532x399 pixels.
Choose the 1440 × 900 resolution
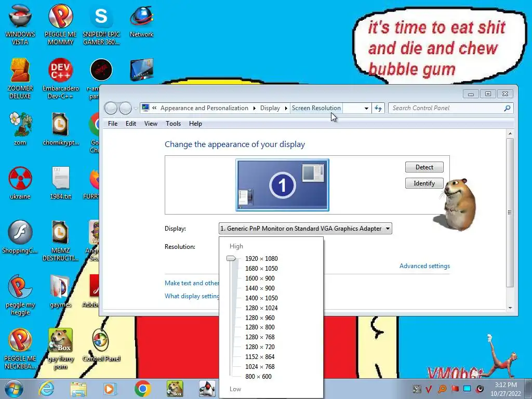pos(260,288)
